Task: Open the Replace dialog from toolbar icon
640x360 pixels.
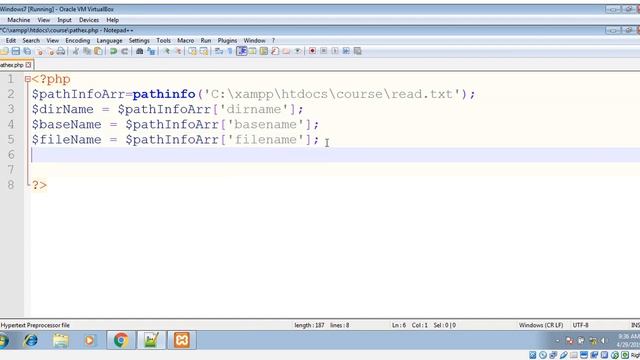Action: 151,51
